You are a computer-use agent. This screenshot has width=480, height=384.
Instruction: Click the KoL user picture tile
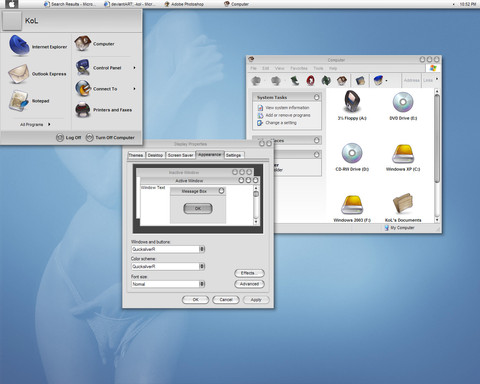pos(12,21)
